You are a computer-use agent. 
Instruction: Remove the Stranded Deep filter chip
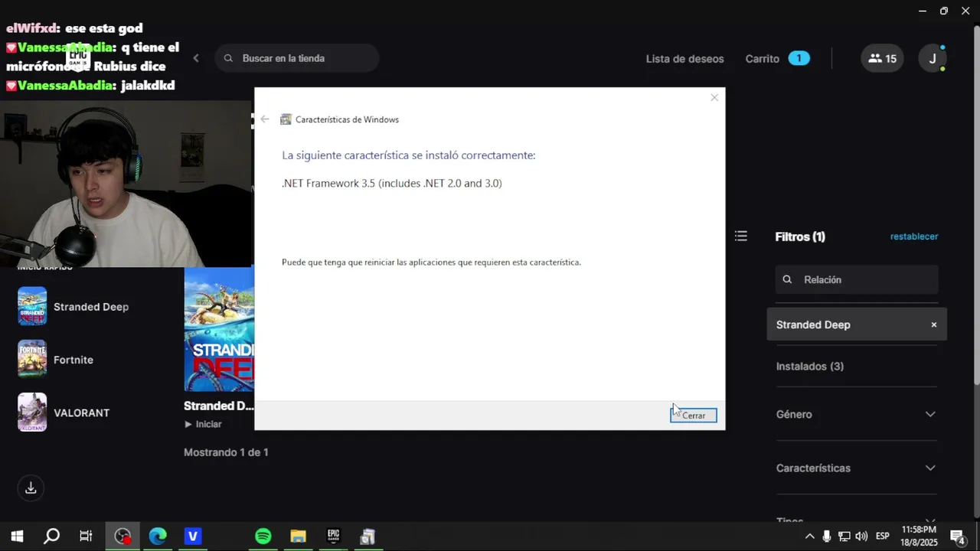(934, 324)
